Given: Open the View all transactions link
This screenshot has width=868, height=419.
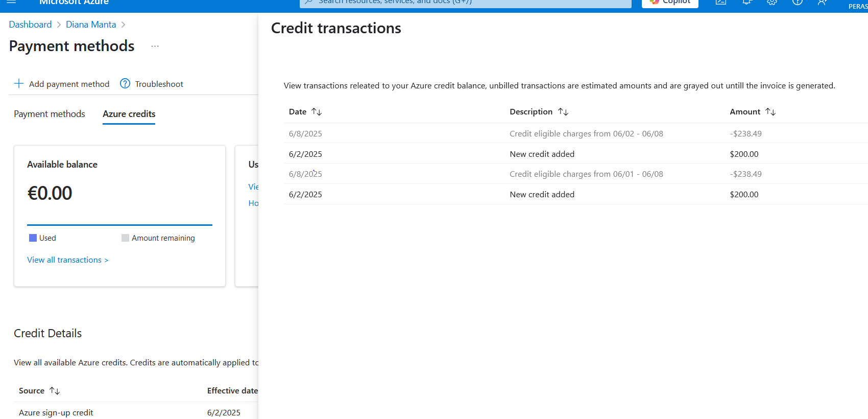Looking at the screenshot, I should tap(68, 260).
